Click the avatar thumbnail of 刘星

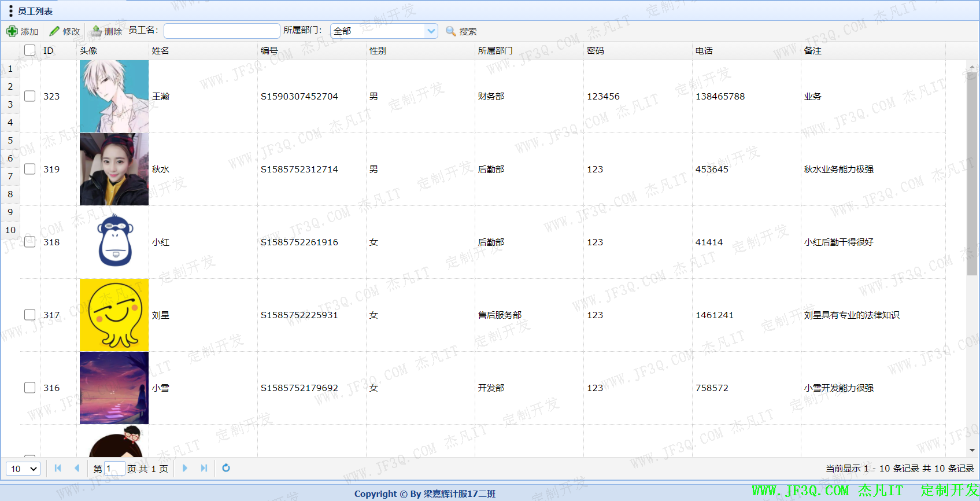coord(114,315)
